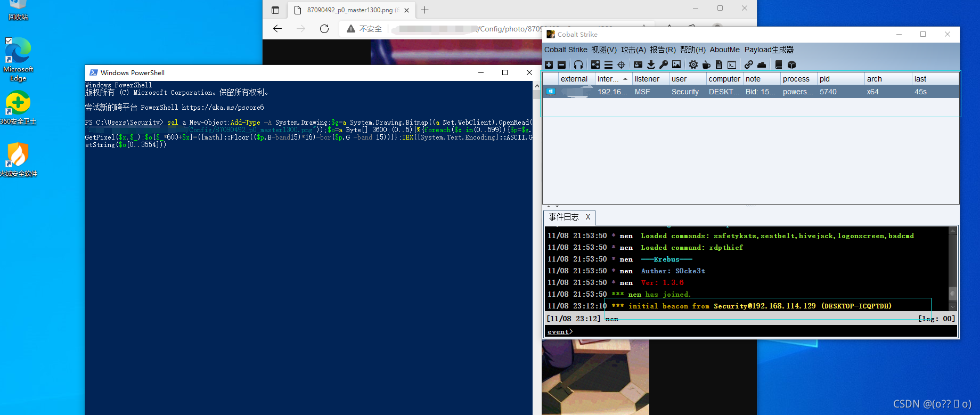
Task: Click the last column header
Action: click(x=935, y=79)
